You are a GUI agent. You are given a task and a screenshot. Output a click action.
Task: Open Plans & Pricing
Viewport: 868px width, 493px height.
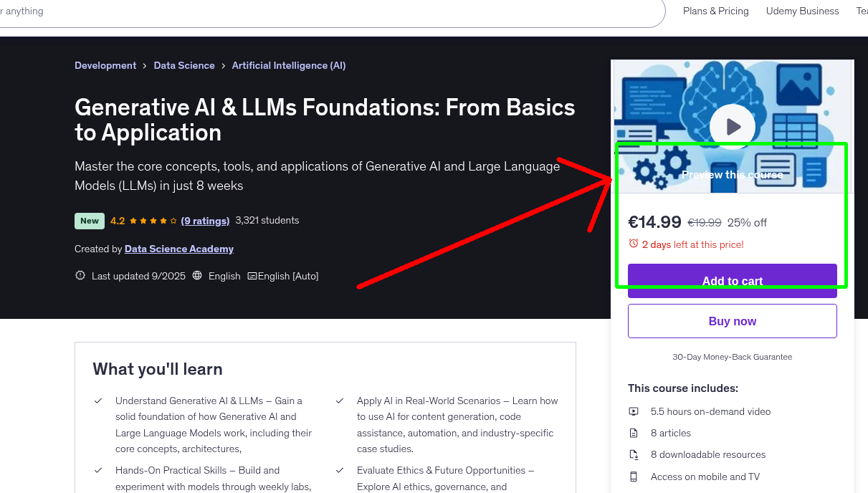pyautogui.click(x=715, y=11)
